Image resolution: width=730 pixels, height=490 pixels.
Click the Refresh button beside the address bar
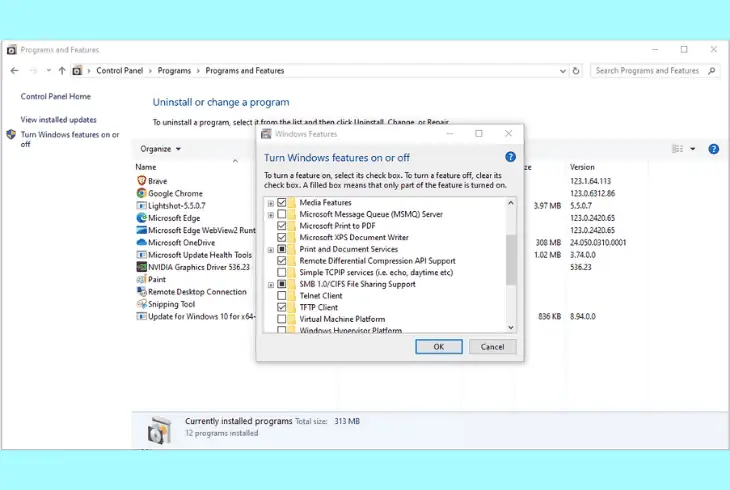pyautogui.click(x=576, y=71)
